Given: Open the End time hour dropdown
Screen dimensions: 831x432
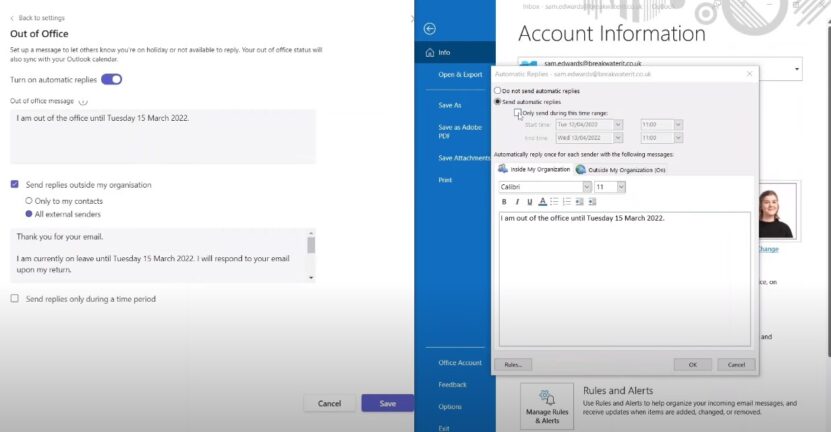Looking at the screenshot, I should (678, 138).
